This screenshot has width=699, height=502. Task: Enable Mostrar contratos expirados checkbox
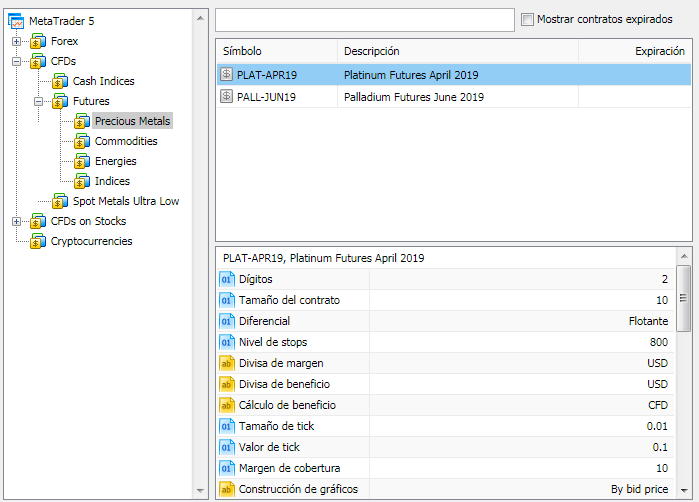(527, 20)
